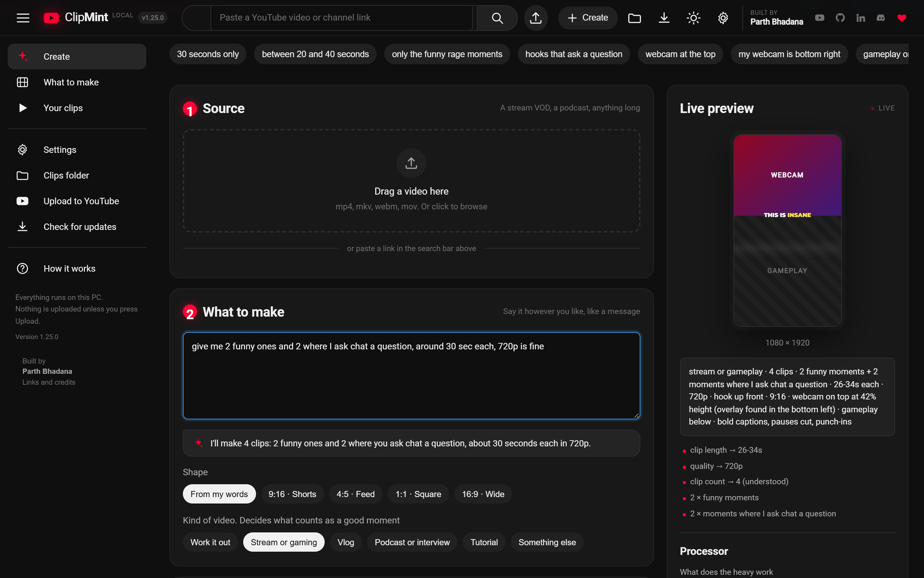924x578 pixels.
Task: Open clips folder icon in top bar
Action: tap(634, 18)
